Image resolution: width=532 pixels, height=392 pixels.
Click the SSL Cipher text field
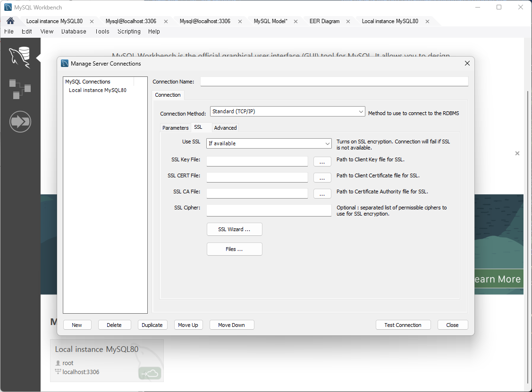coord(269,210)
